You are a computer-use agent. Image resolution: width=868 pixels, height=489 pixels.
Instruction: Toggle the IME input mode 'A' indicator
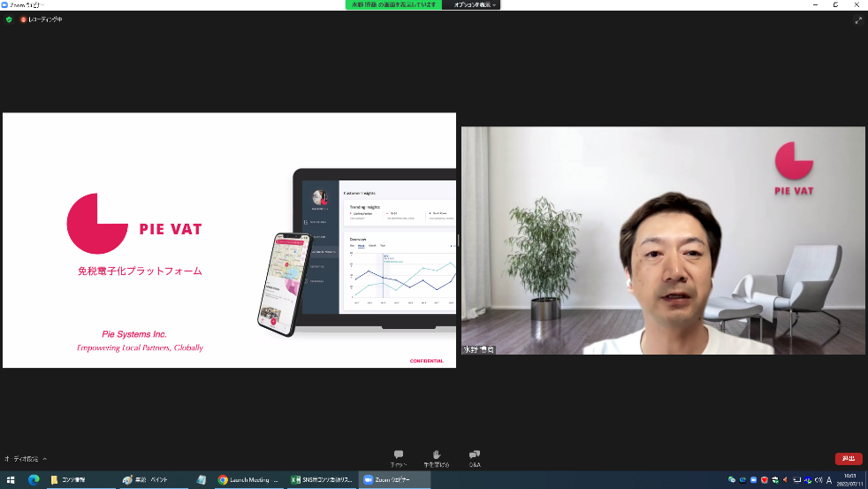829,480
